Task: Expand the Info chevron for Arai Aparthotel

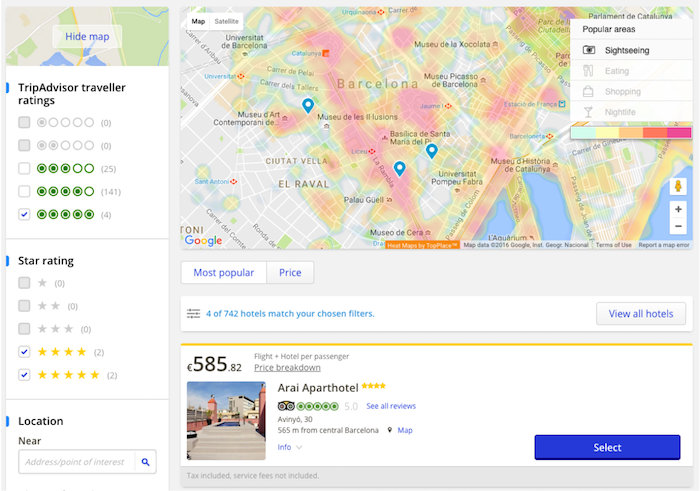Action: coord(299,447)
